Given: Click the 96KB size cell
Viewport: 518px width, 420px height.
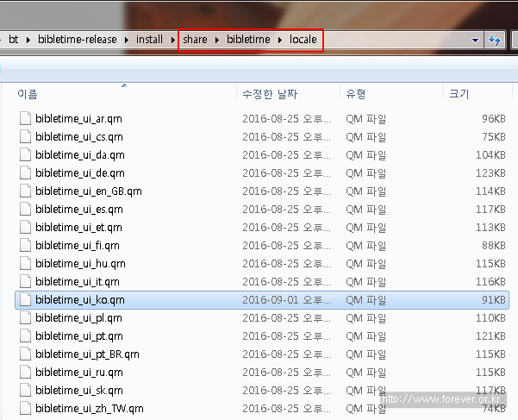Looking at the screenshot, I should 494,118.
